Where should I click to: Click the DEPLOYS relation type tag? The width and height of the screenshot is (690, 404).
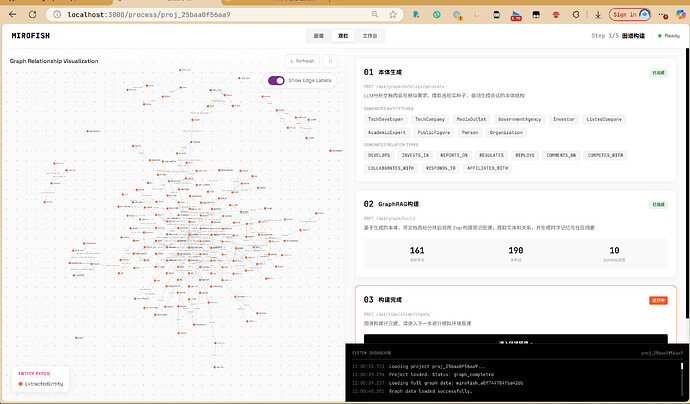tap(525, 155)
